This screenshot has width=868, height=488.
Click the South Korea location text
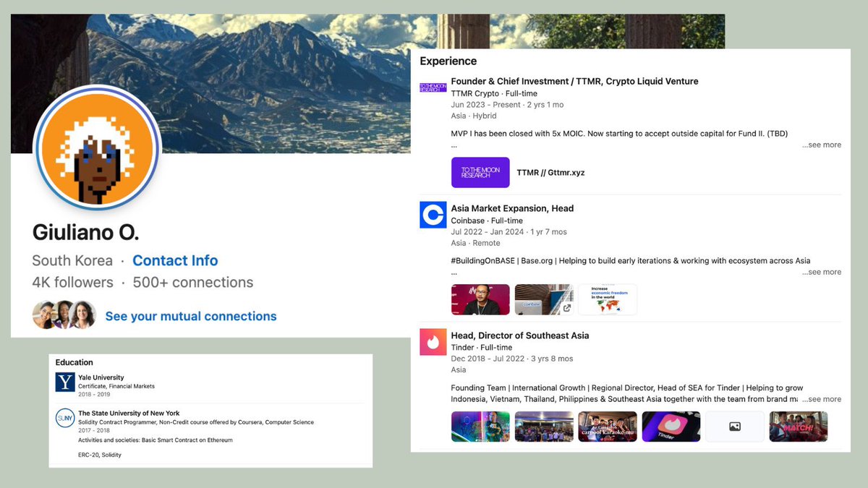coord(72,260)
